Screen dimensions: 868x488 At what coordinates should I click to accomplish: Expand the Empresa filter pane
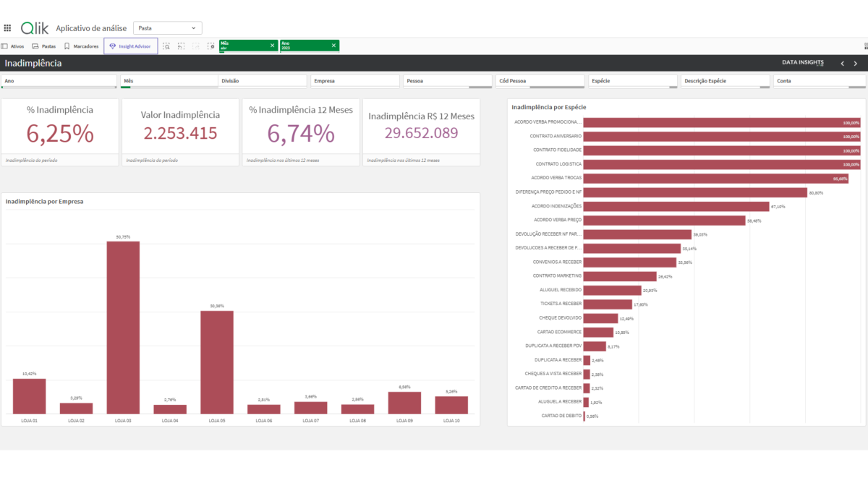pos(354,81)
